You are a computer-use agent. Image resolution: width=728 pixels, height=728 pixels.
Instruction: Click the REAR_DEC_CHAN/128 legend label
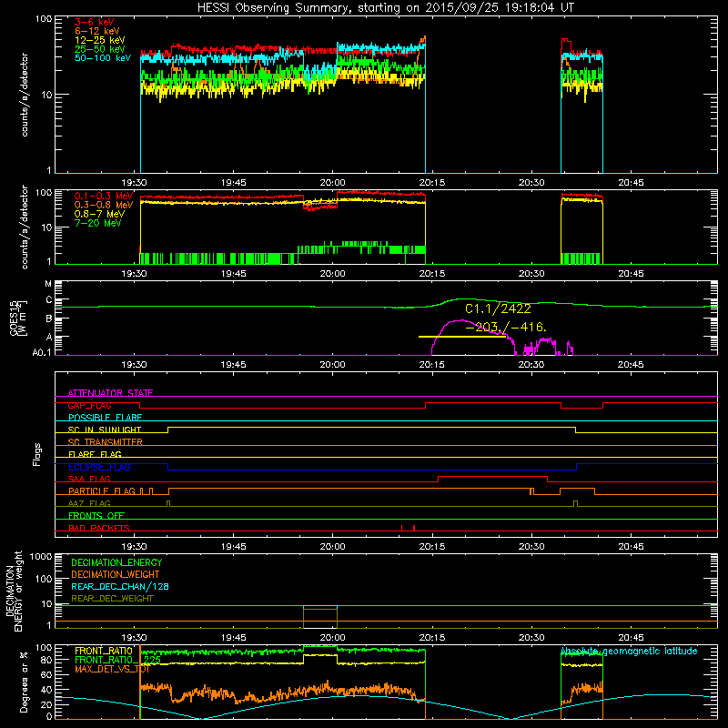[x=120, y=586]
